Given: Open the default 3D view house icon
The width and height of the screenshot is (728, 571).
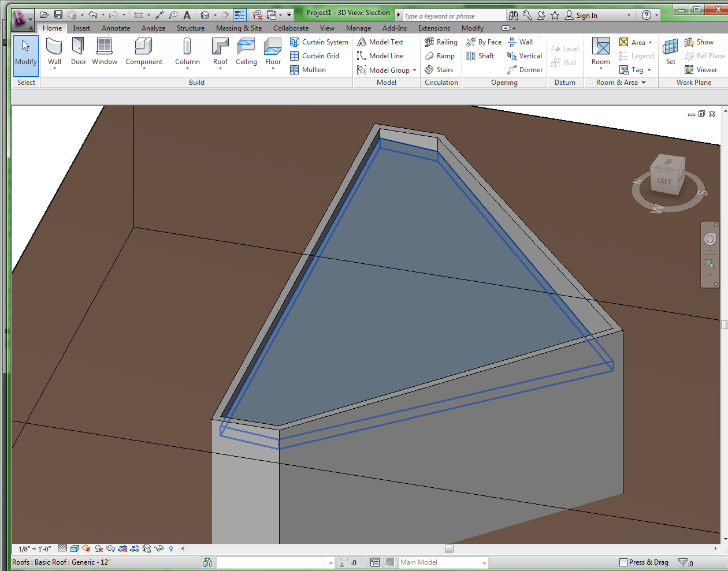Looking at the screenshot, I should pos(205,15).
